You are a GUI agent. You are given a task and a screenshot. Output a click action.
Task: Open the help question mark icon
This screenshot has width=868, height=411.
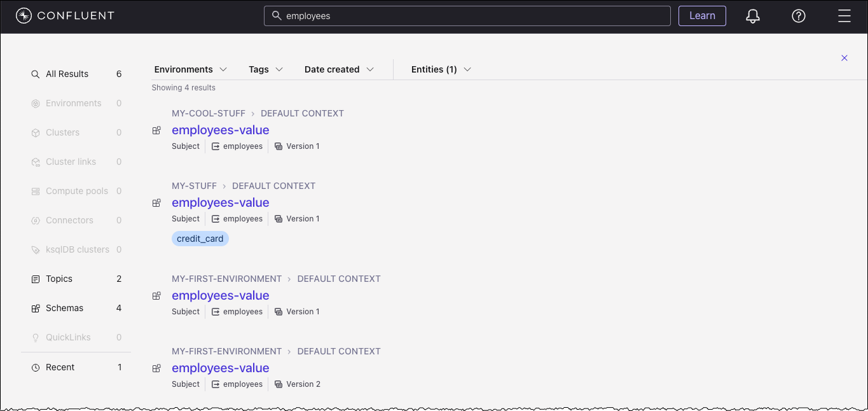(799, 17)
